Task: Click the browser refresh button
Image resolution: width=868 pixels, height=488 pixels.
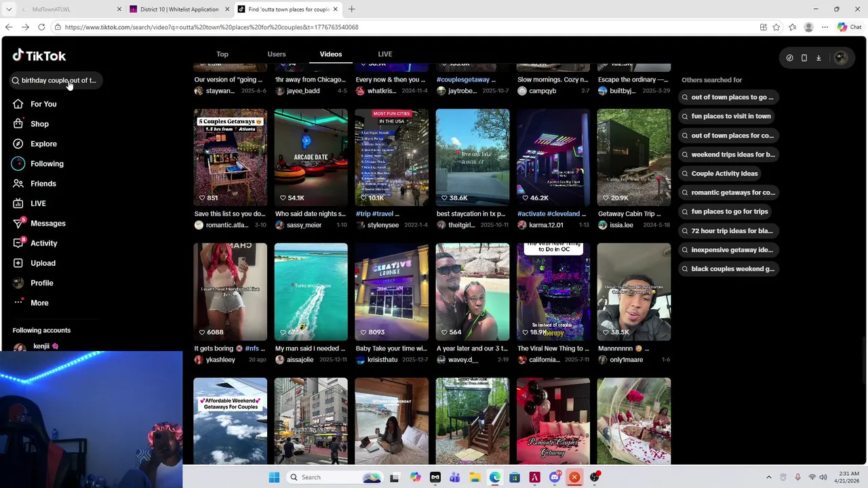Action: [41, 27]
